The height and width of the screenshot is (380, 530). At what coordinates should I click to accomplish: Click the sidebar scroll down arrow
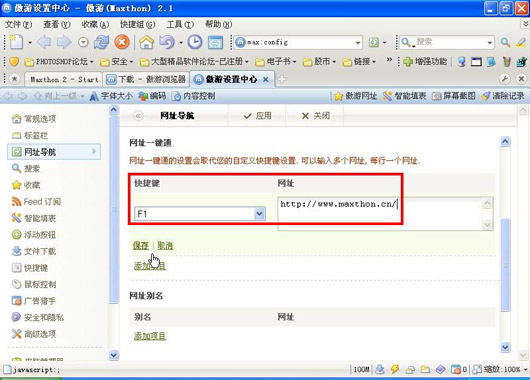coord(114,355)
